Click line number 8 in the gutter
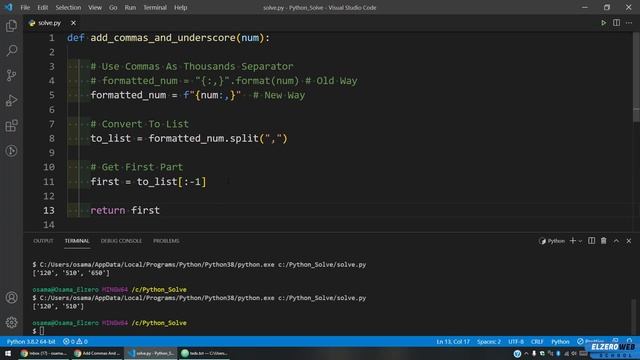The image size is (640, 360). (51, 138)
